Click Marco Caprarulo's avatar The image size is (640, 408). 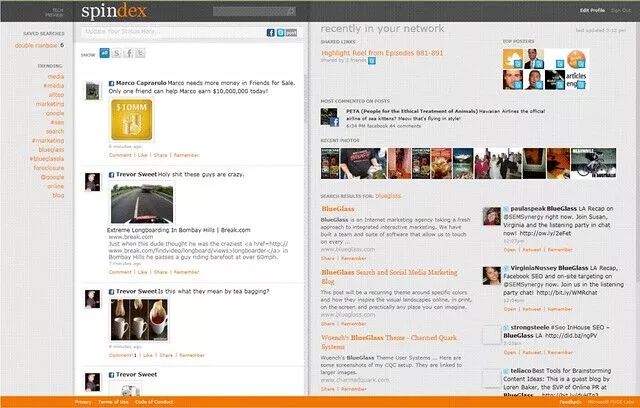tap(93, 91)
